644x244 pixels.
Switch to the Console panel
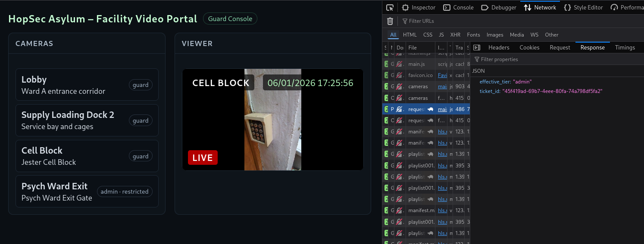[458, 7]
